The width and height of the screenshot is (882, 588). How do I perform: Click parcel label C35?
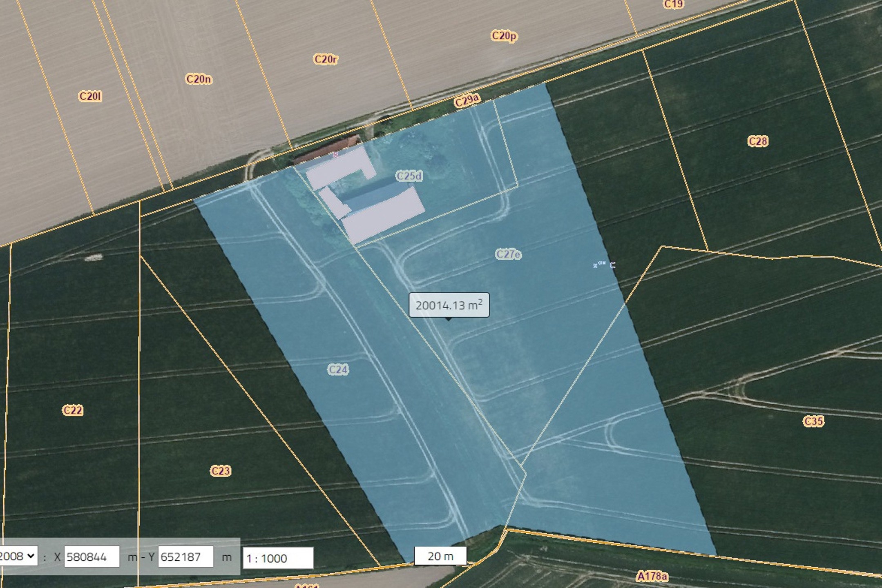pyautogui.click(x=813, y=421)
